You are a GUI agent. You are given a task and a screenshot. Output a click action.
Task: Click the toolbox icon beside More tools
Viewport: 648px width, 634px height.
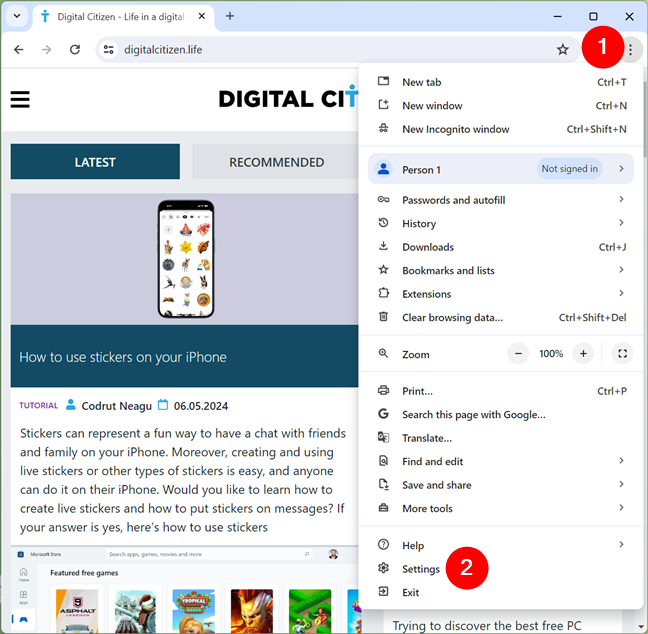click(x=384, y=508)
